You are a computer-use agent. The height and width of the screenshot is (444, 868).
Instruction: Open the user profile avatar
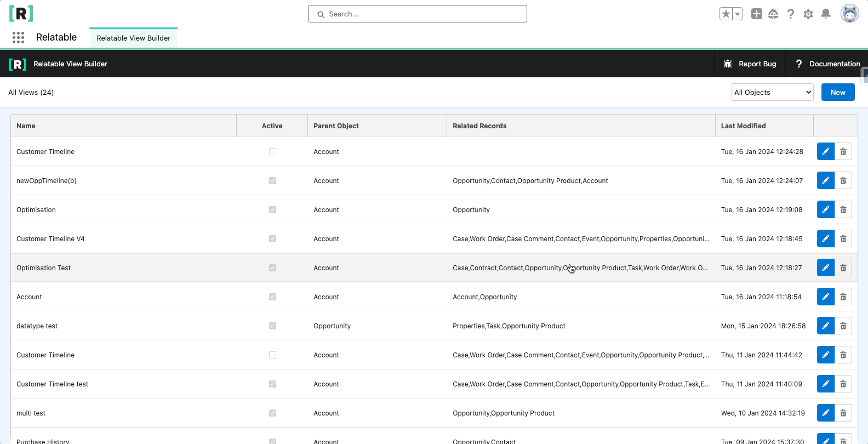(x=850, y=14)
